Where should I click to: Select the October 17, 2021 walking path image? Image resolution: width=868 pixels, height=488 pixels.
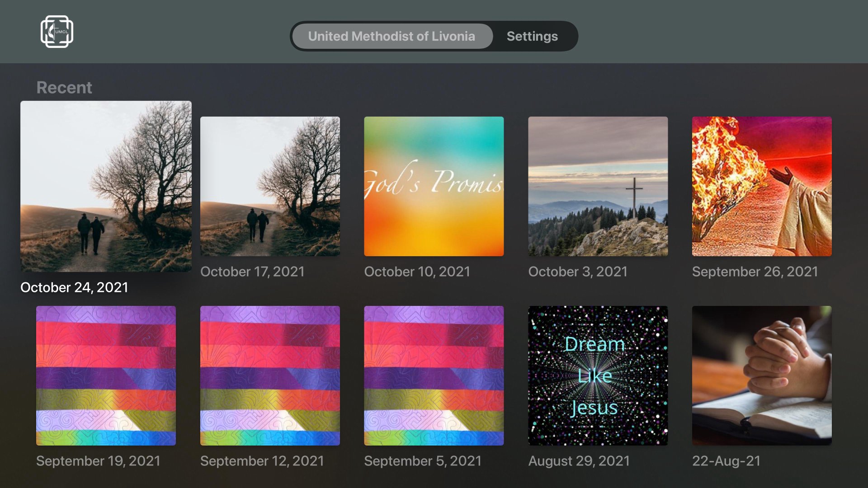[270, 186]
